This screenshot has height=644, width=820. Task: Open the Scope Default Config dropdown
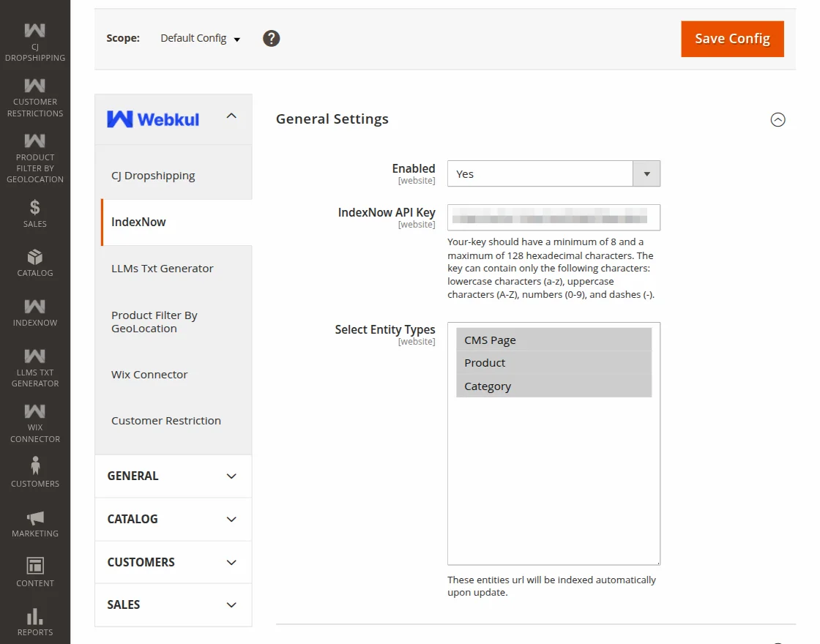click(x=199, y=38)
